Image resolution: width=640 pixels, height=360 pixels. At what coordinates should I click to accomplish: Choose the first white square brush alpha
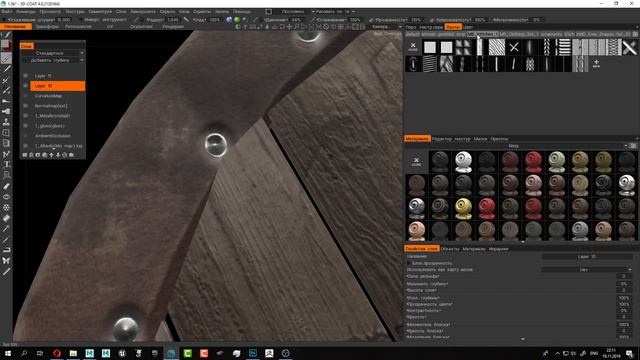click(x=430, y=47)
